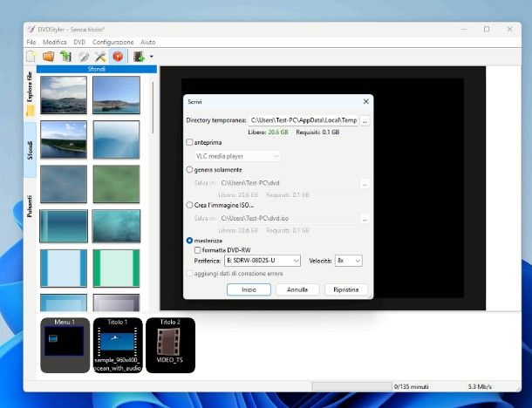
Task: Click the Add file toolbar icon
Action: tap(138, 57)
